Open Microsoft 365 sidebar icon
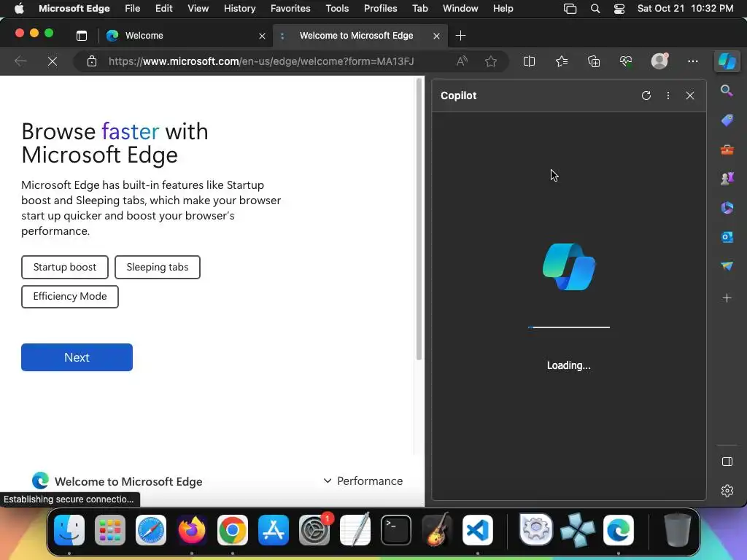747x560 pixels. pos(727,208)
